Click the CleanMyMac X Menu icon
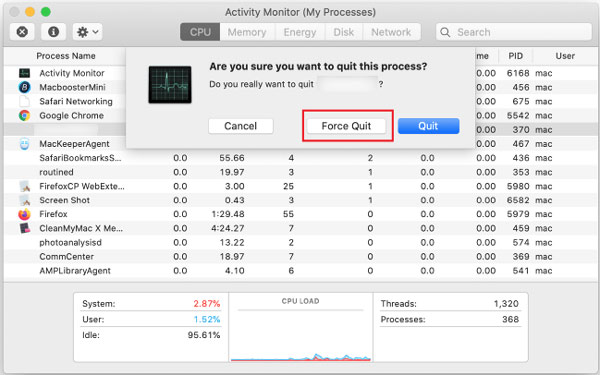The width and height of the screenshot is (600, 375). click(24, 228)
